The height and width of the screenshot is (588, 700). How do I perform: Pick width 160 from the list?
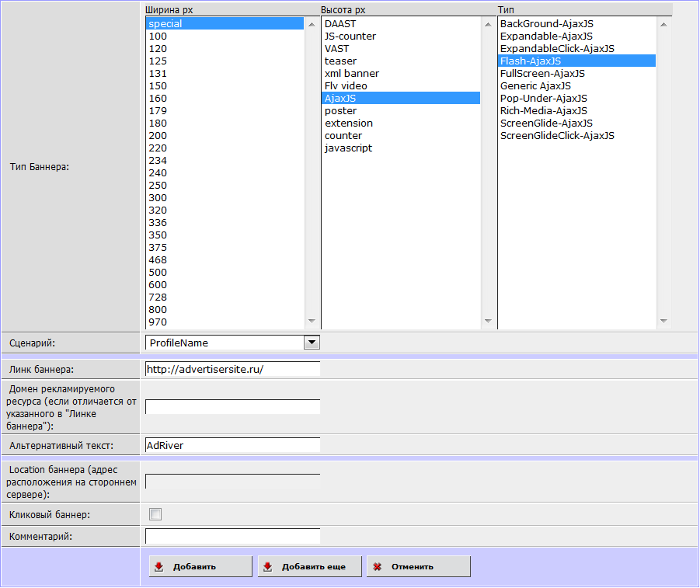pos(225,98)
